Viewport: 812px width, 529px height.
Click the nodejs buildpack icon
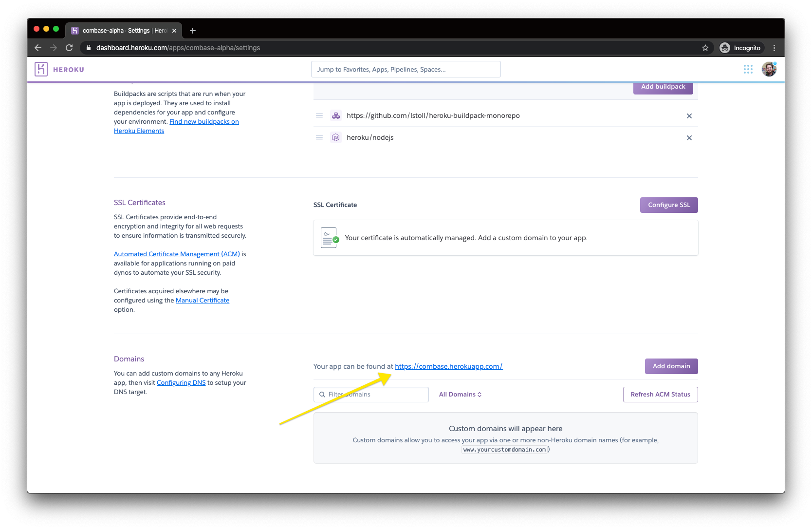336,137
